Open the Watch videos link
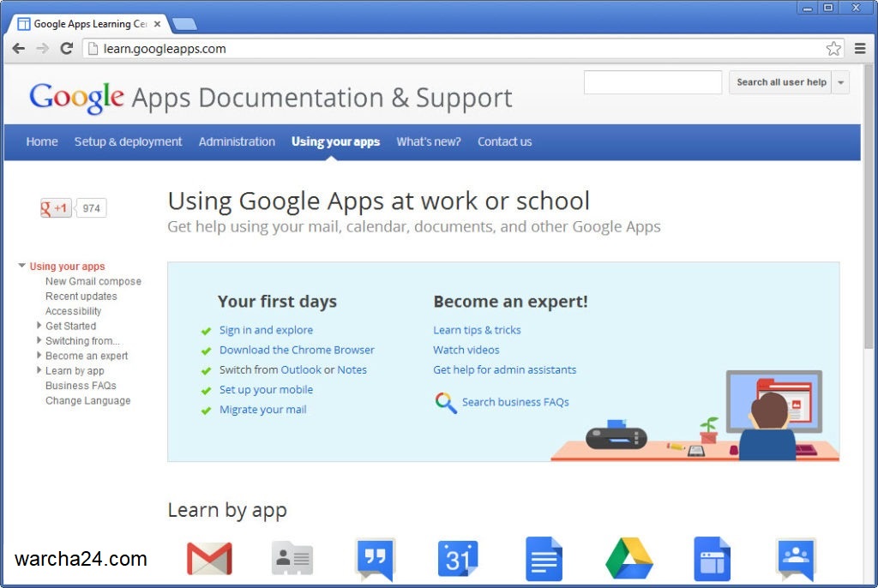Screen dimensions: 878x588 tap(466, 350)
